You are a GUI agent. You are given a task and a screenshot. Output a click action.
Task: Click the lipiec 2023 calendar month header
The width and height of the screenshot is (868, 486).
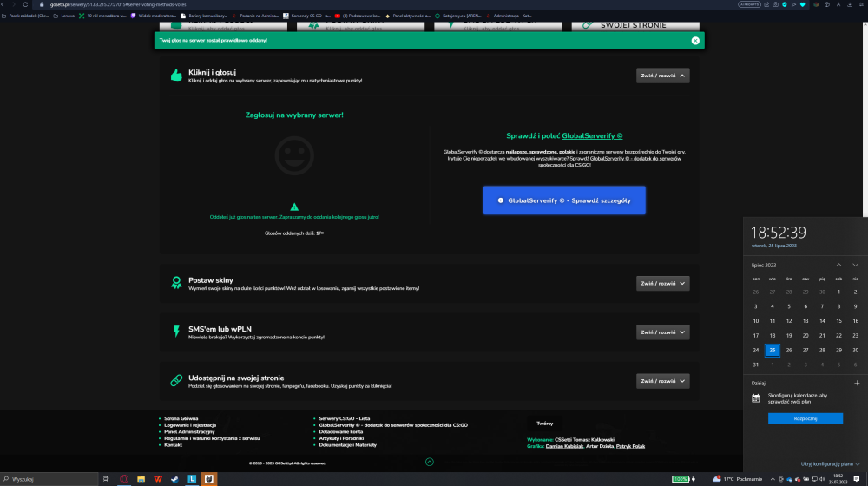[764, 266]
